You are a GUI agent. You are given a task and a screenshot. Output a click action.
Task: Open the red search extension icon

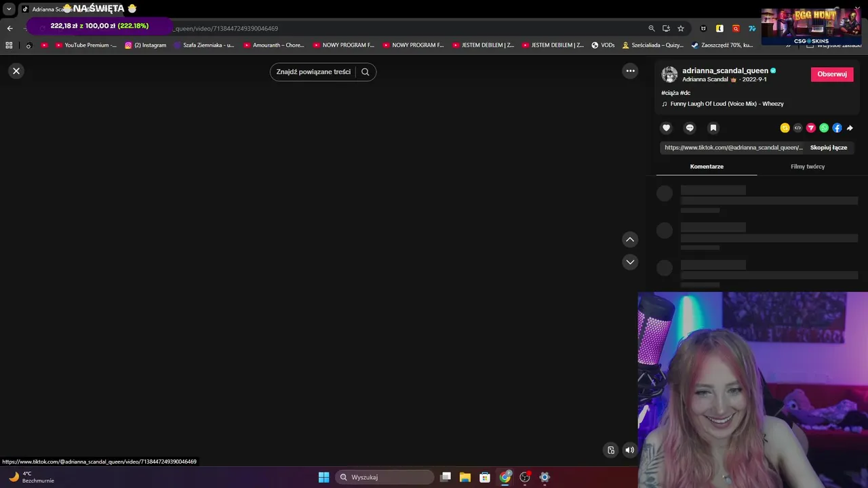pyautogui.click(x=736, y=28)
